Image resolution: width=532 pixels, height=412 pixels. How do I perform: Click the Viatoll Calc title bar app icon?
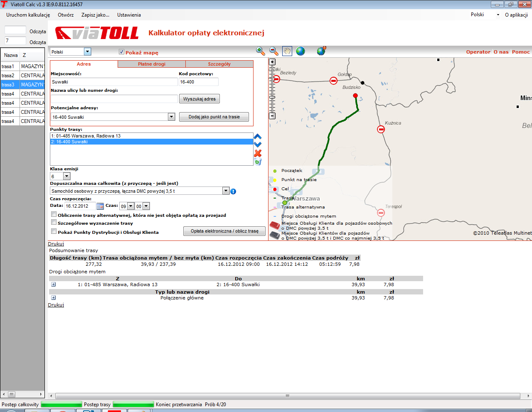(x=4, y=4)
